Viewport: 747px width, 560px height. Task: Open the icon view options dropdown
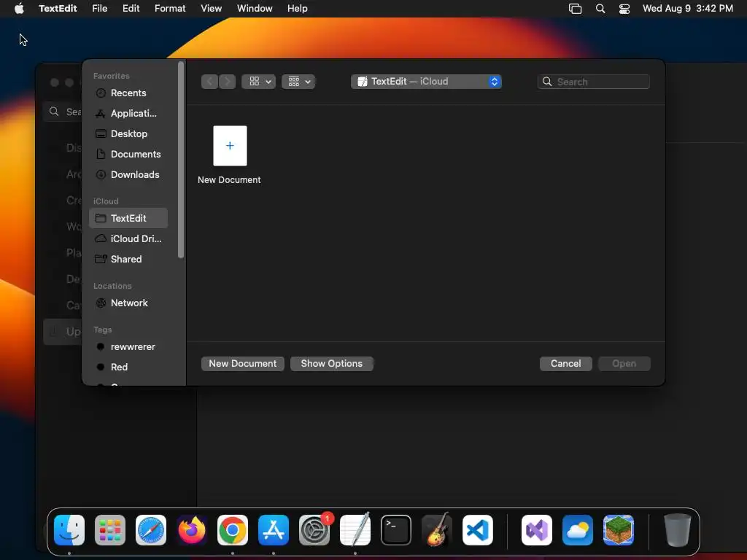click(259, 82)
